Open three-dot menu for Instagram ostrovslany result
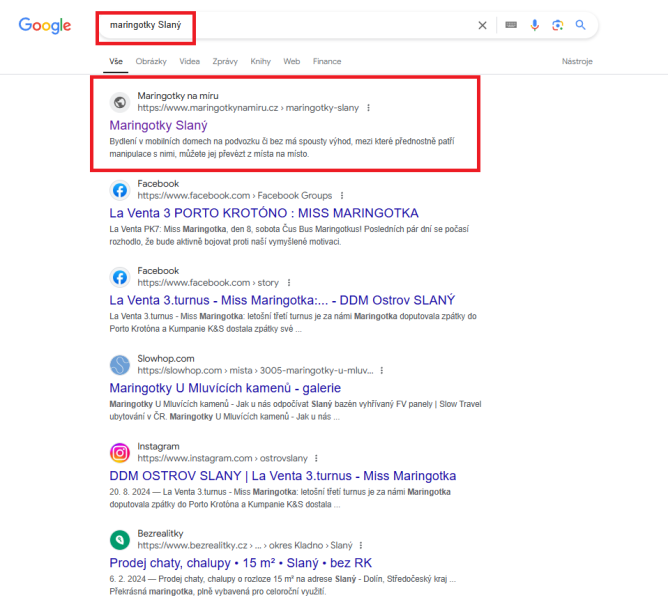Screen dimensions: 668x600 tap(316, 459)
